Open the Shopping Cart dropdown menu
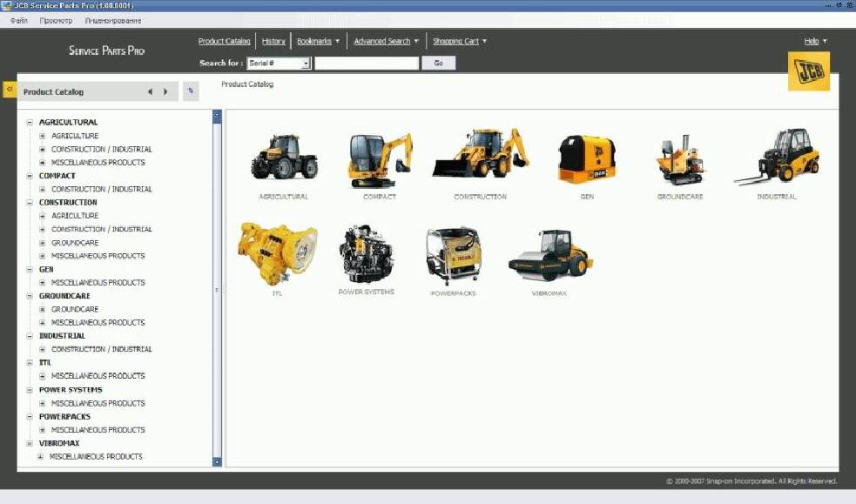 pos(459,41)
